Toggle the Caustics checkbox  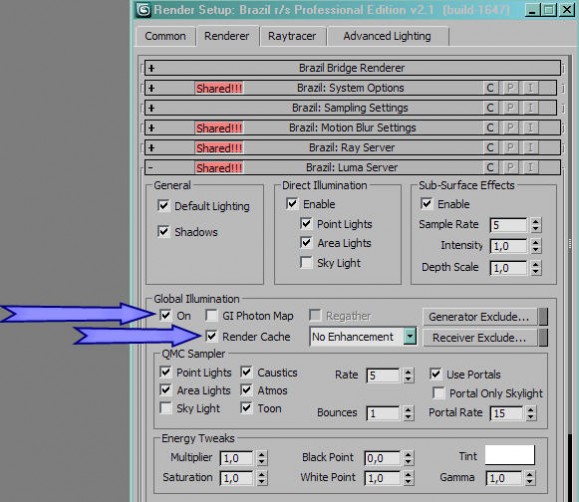pyautogui.click(x=246, y=372)
